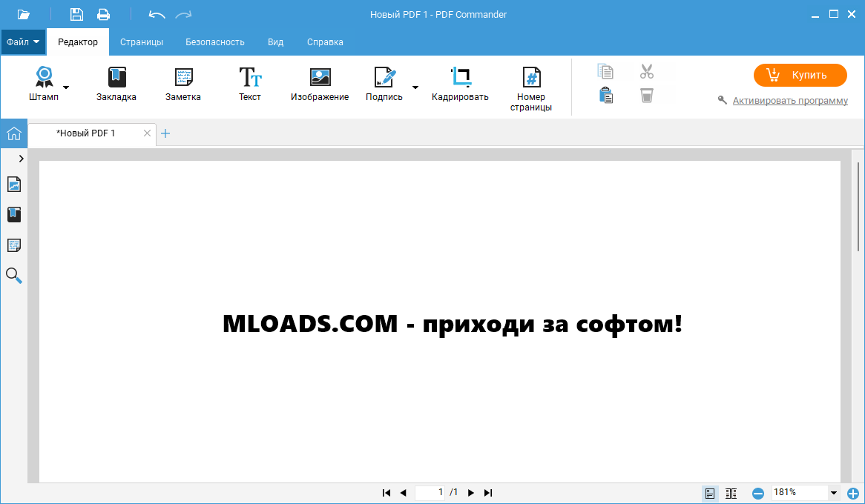Expand the Подпись dropdown arrow
Viewport: 865px width, 504px height.
[415, 87]
